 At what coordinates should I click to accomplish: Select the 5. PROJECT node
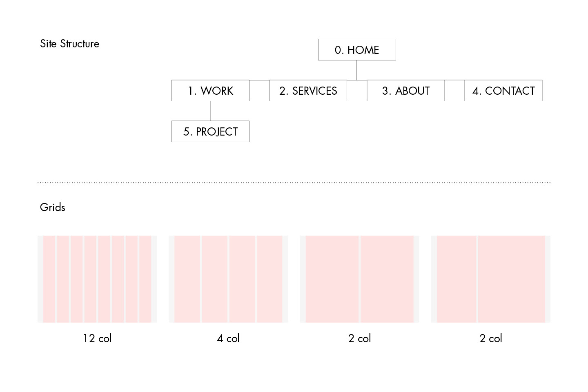pyautogui.click(x=210, y=131)
